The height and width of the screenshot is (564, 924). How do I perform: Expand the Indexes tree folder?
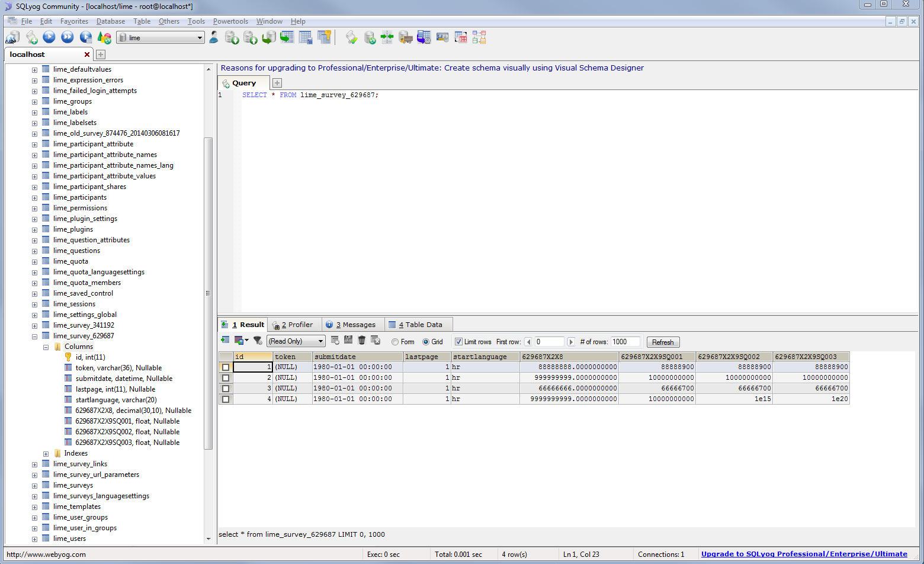(x=46, y=454)
